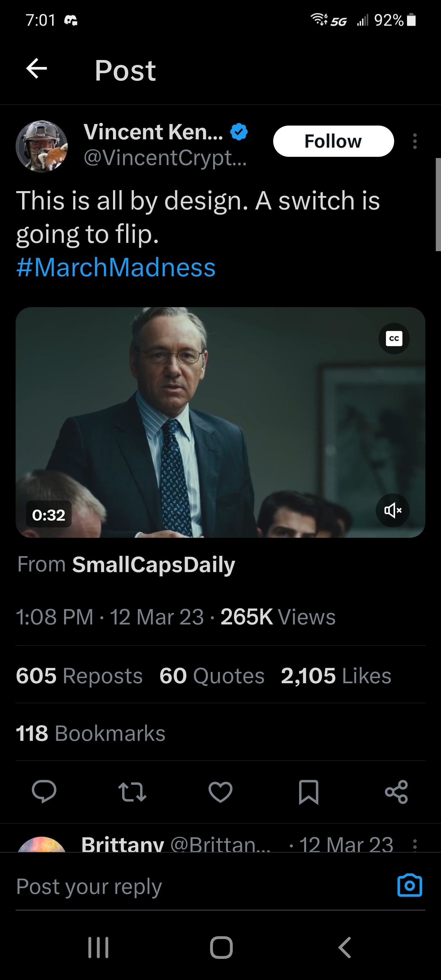441x980 pixels.
Task: Bookmark this post with the bookmark icon
Action: coord(308,792)
